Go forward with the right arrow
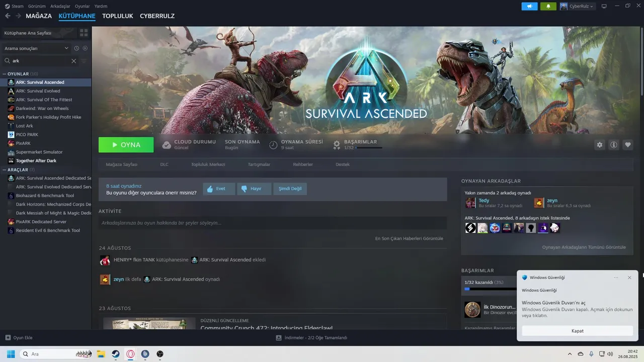The width and height of the screenshot is (644, 362). (x=18, y=16)
